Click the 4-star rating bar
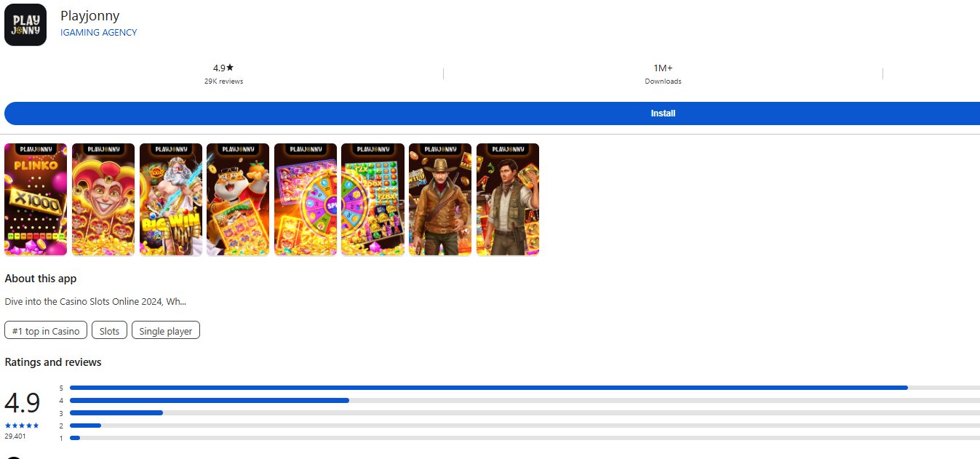 click(525, 400)
